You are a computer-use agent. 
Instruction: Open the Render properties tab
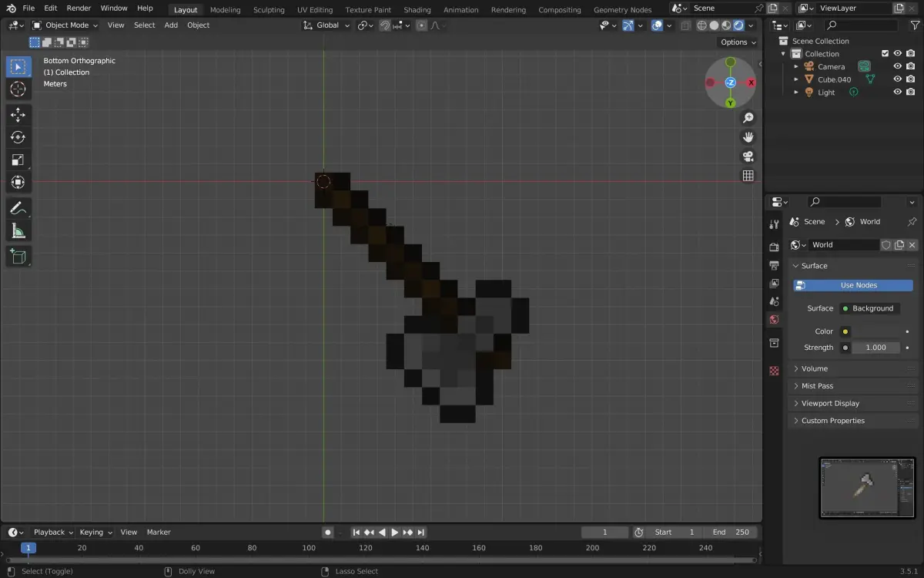tap(774, 247)
